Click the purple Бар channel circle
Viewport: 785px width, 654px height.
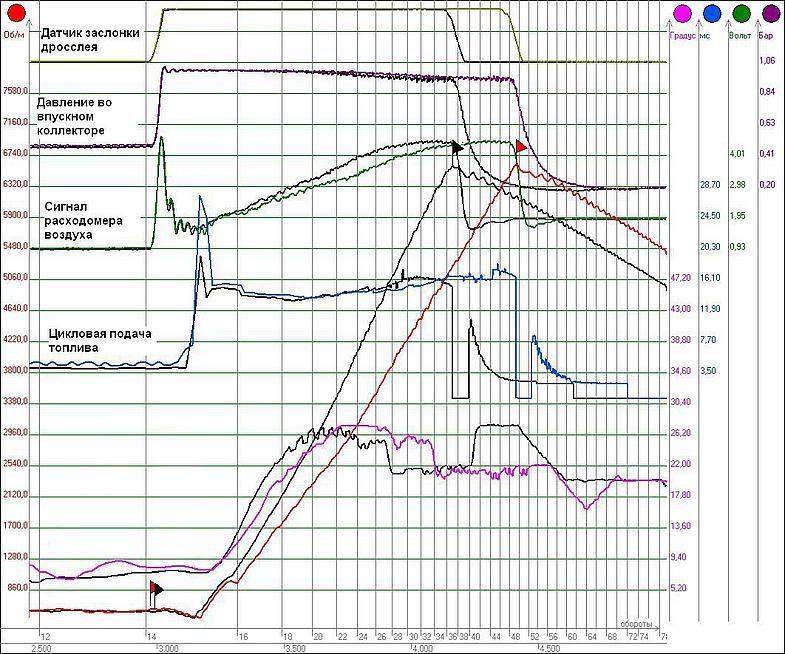tap(770, 13)
